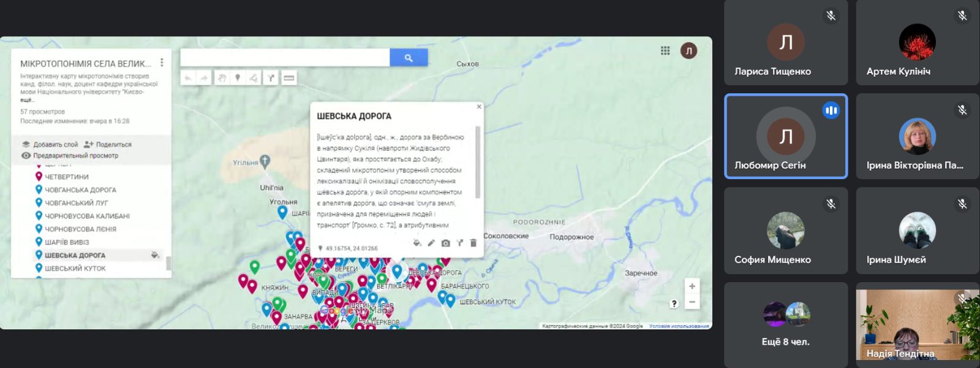Click the camera add-image icon in popup
The height and width of the screenshot is (368, 980).
[x=445, y=243]
